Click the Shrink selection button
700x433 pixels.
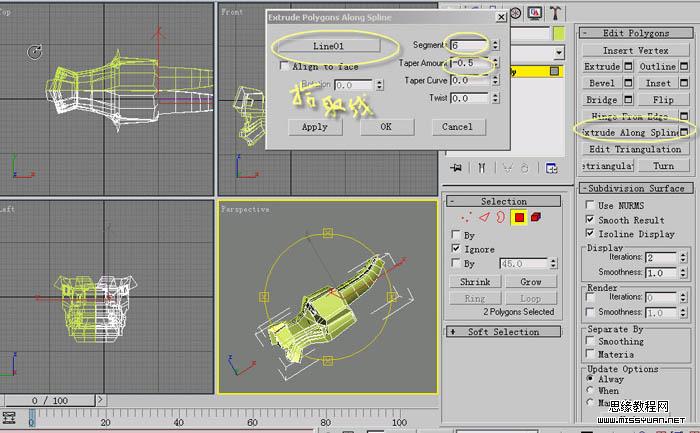475,282
